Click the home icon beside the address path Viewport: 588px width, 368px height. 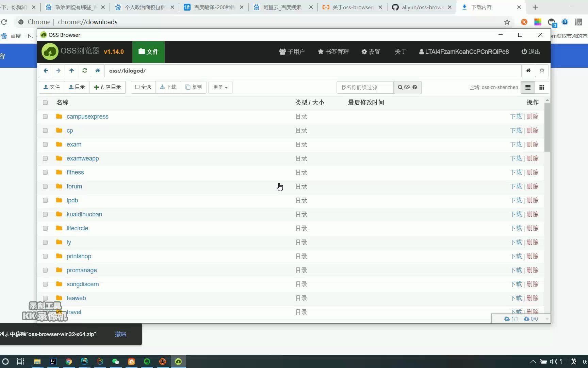[x=98, y=71]
